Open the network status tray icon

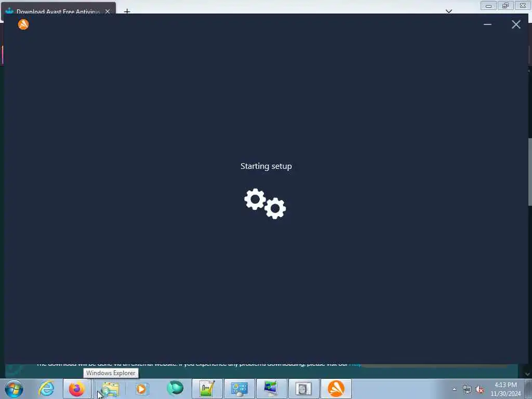click(467, 390)
